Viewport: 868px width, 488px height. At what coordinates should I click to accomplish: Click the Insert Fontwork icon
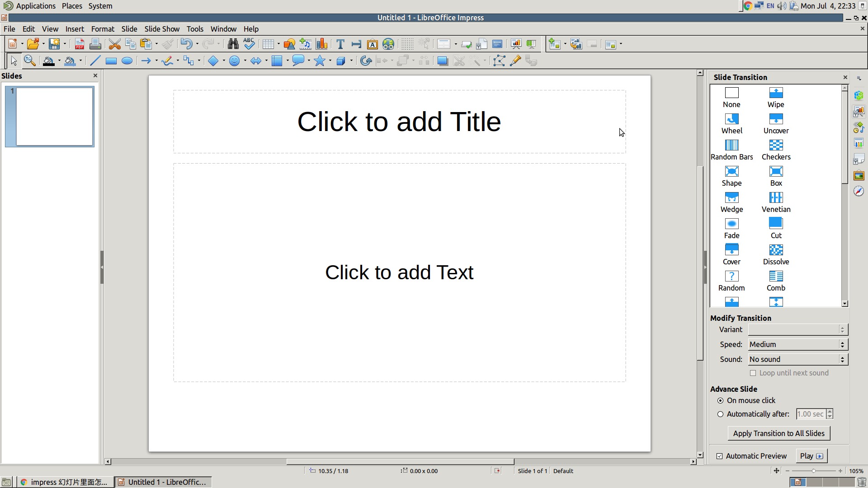coord(373,44)
